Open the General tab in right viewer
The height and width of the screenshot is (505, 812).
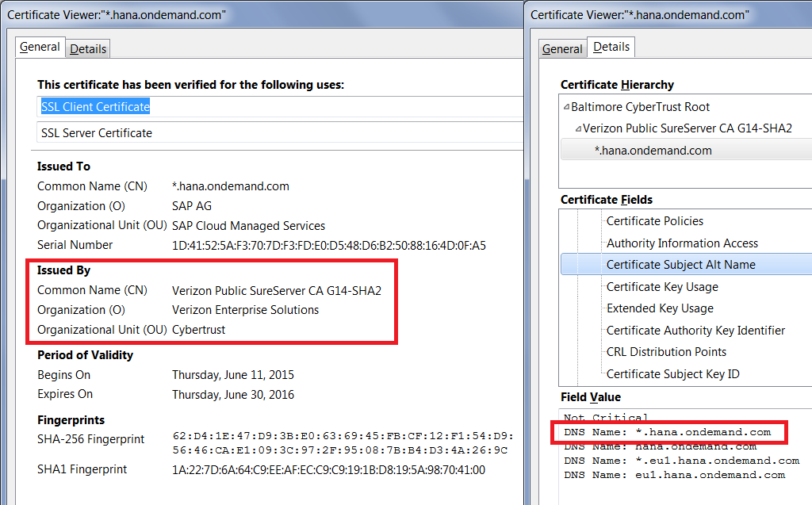[x=562, y=48]
